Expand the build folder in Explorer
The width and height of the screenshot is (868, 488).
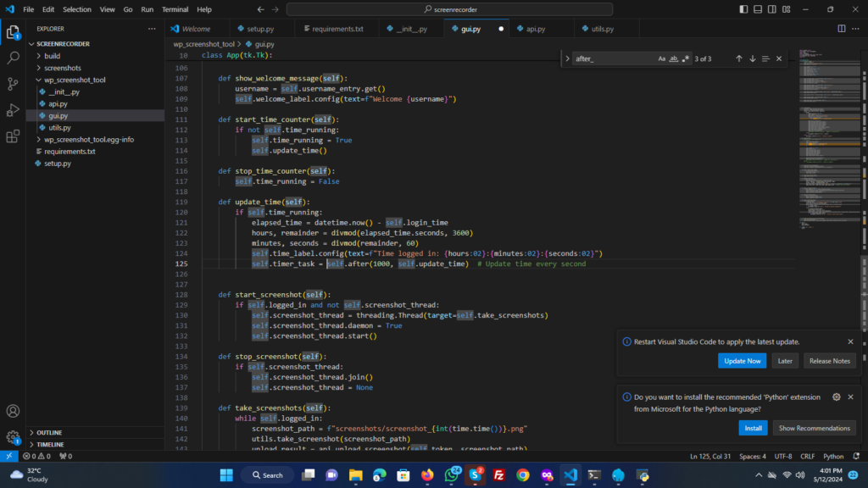point(52,55)
